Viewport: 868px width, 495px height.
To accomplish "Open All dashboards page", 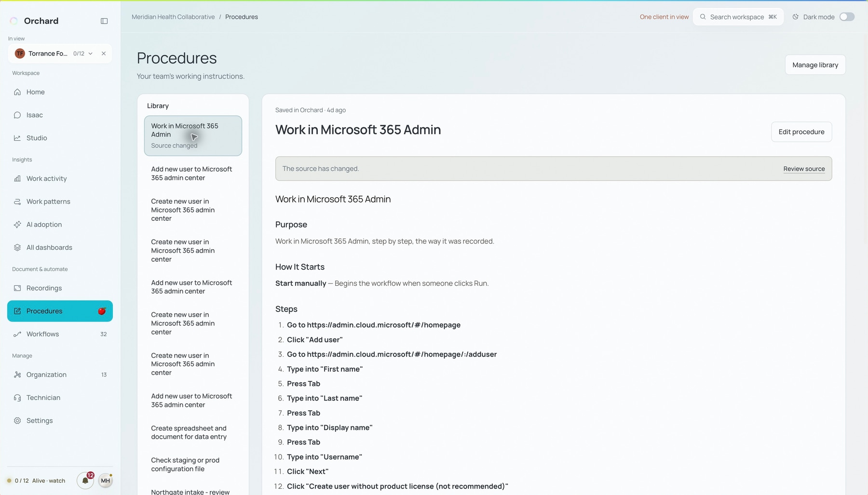I will click(x=60, y=248).
